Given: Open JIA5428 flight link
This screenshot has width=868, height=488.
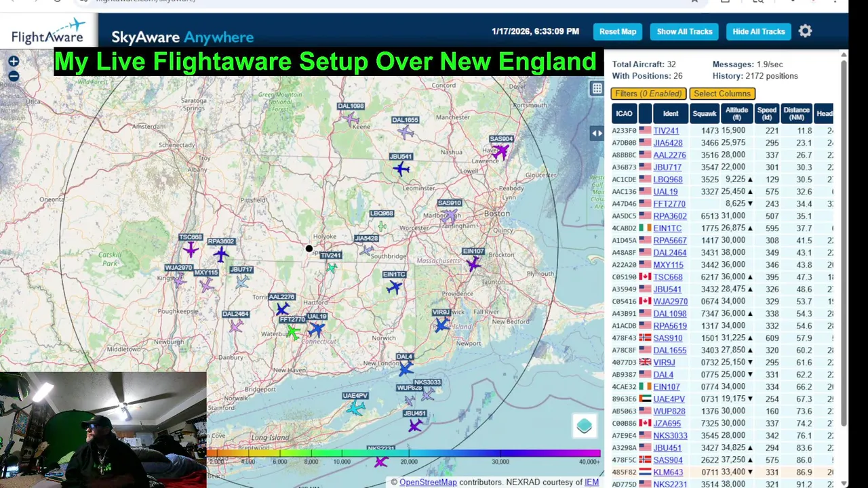Looking at the screenshot, I should click(x=668, y=143).
